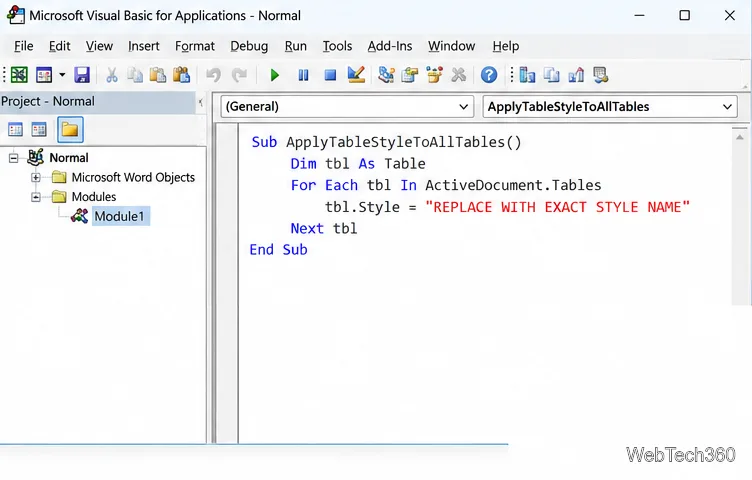Click the Dim tbl As Table line

[x=358, y=164]
